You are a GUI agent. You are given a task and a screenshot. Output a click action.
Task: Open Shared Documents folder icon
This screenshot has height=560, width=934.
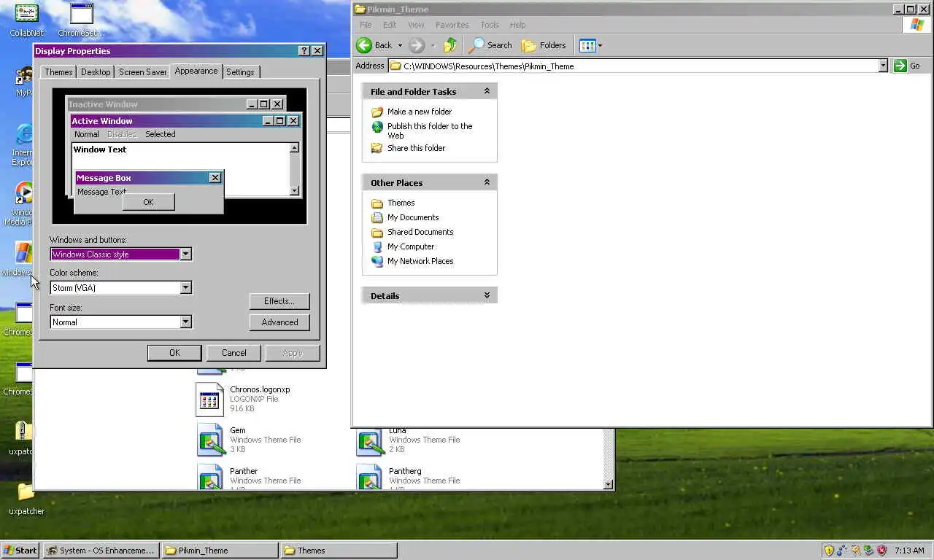[377, 232]
